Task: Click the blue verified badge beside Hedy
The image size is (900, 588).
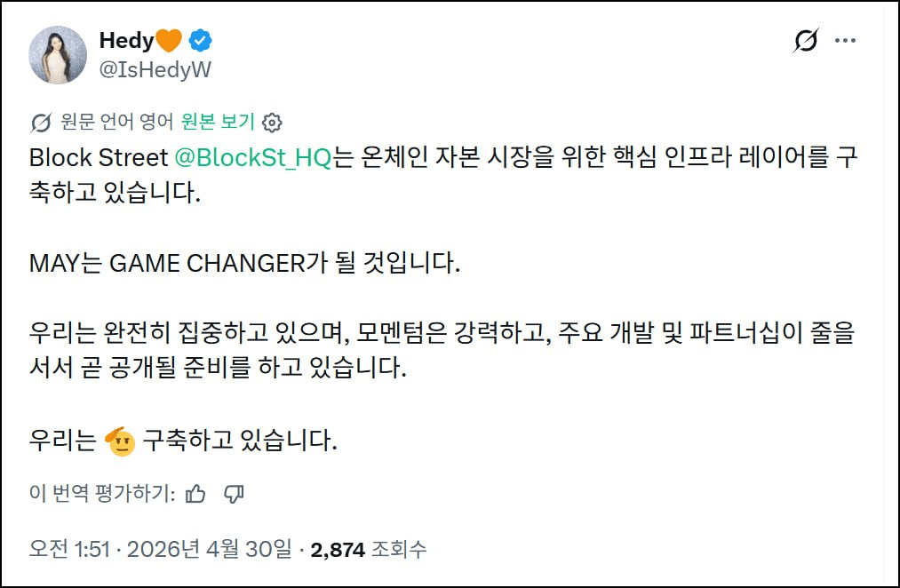Action: [x=201, y=41]
